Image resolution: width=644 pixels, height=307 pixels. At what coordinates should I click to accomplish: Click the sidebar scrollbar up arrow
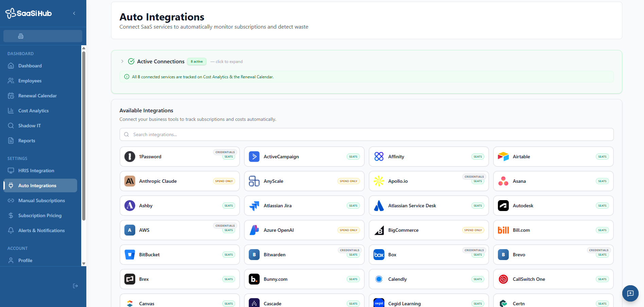(84, 48)
